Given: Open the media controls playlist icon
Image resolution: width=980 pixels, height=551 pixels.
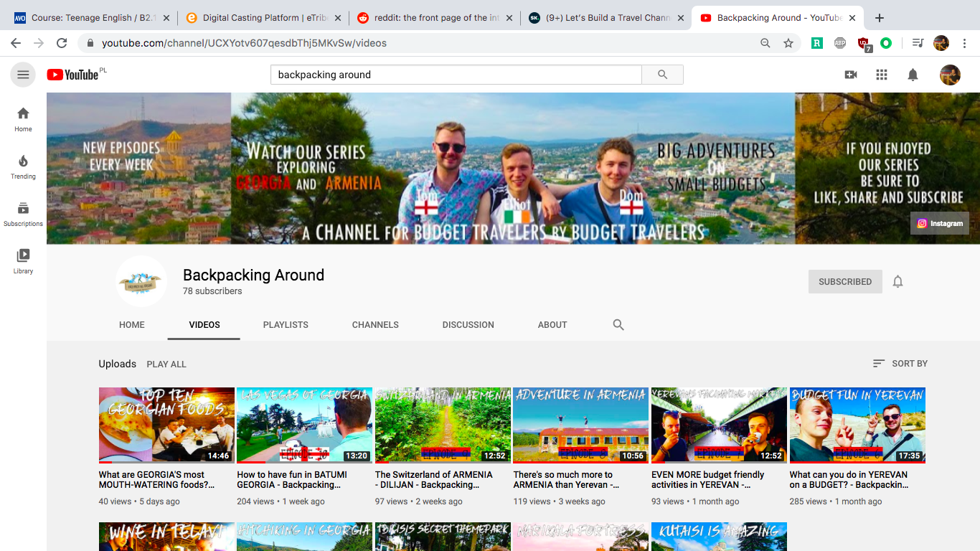Looking at the screenshot, I should coord(918,43).
